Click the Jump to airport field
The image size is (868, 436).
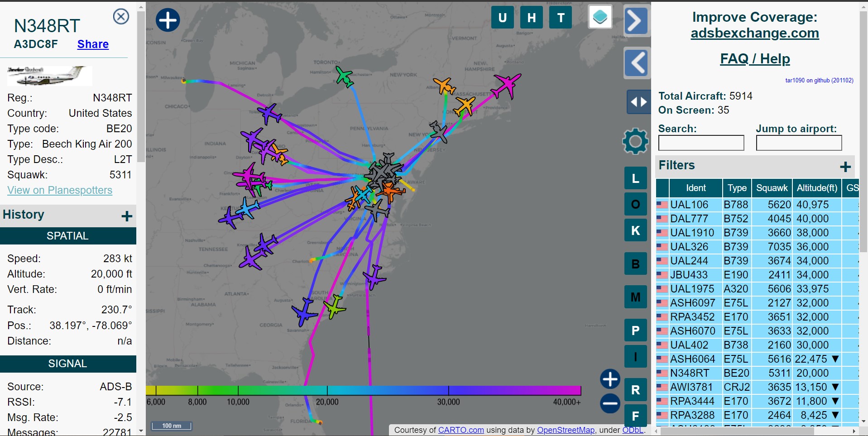click(799, 143)
